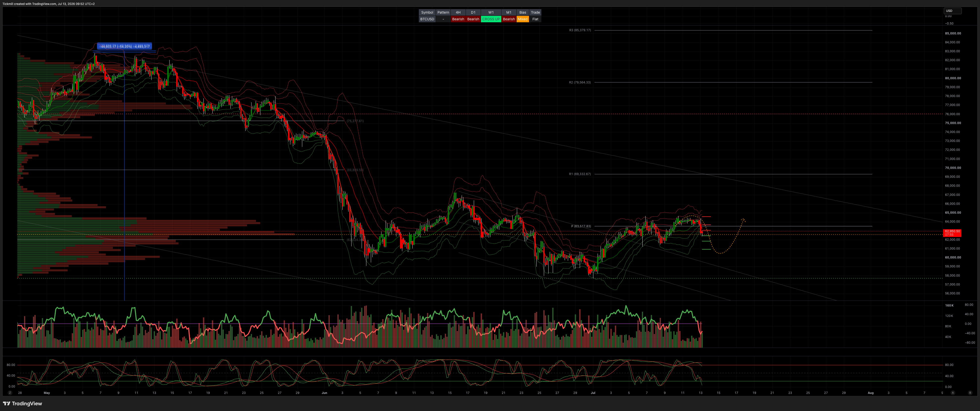The width and height of the screenshot is (980, 411).
Task: Click the W1 column header
Action: point(491,12)
